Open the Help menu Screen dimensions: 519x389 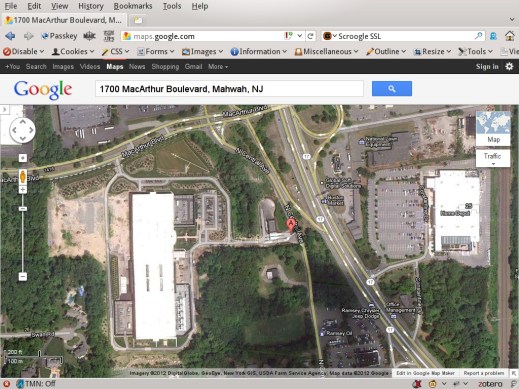coord(200,6)
